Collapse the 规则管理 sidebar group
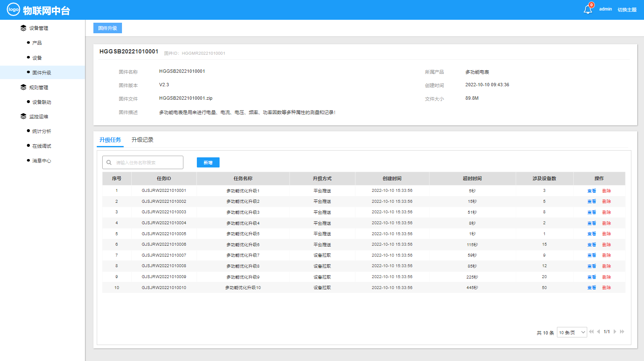Viewport: 644px width, 361px height. [38, 88]
